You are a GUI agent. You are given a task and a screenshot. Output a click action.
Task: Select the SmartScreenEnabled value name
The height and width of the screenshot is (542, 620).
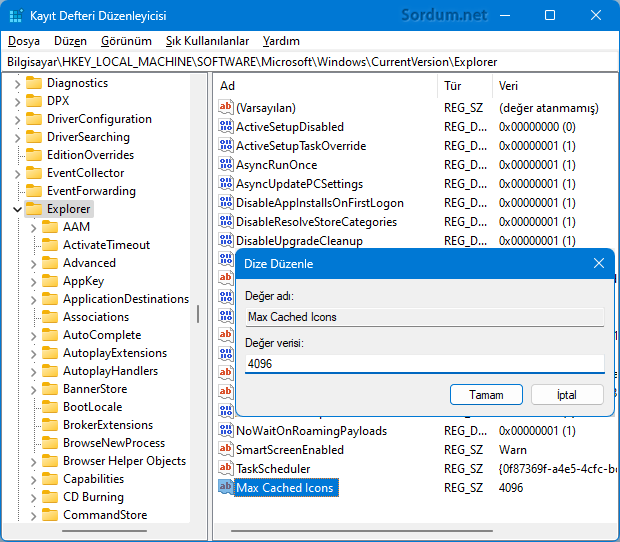tap(289, 449)
